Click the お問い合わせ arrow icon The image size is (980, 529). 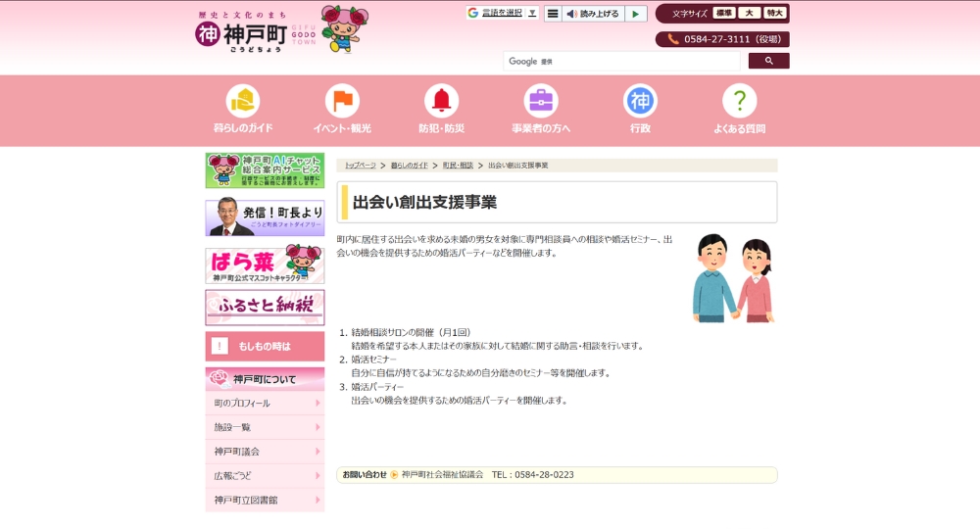(x=394, y=475)
